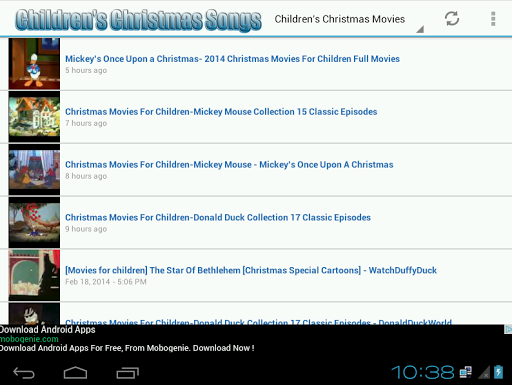Tap the Children's Christmas Songs logo

click(138, 19)
